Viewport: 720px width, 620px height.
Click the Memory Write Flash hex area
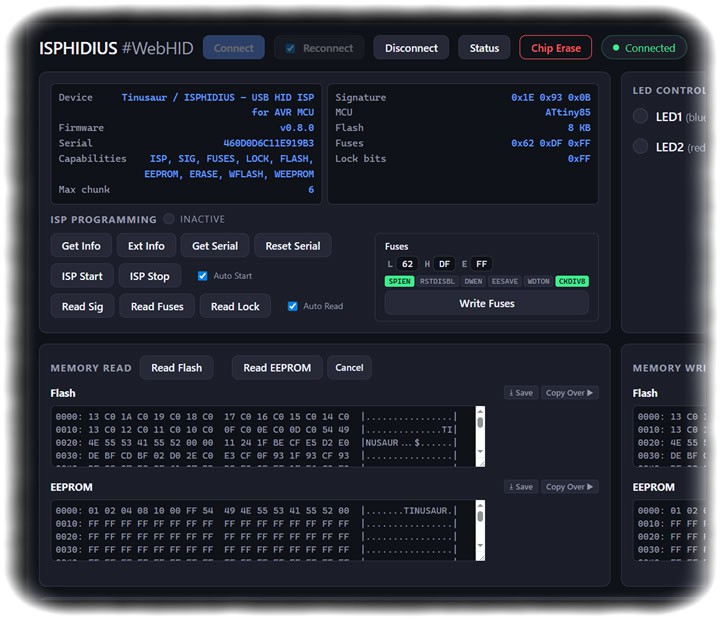669,436
